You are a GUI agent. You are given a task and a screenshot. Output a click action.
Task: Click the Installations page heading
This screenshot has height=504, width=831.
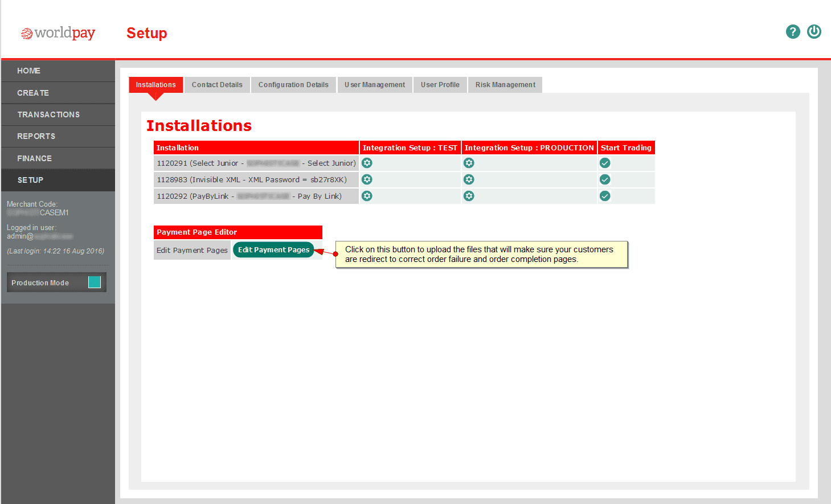199,126
